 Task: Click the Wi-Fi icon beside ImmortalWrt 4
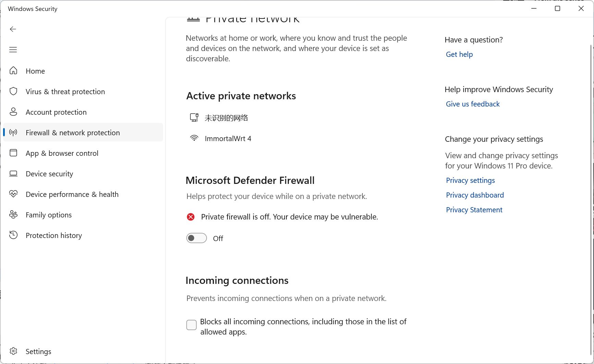tap(194, 138)
